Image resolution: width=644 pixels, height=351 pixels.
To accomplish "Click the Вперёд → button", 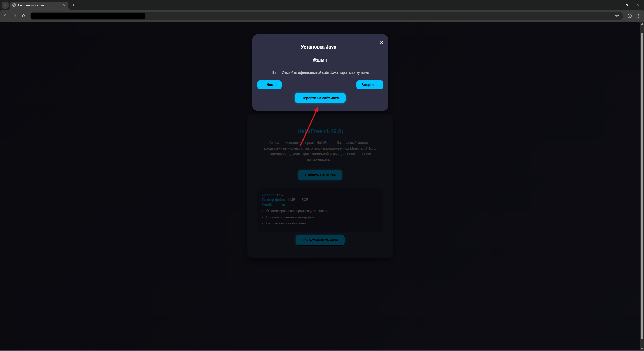I will (x=369, y=85).
